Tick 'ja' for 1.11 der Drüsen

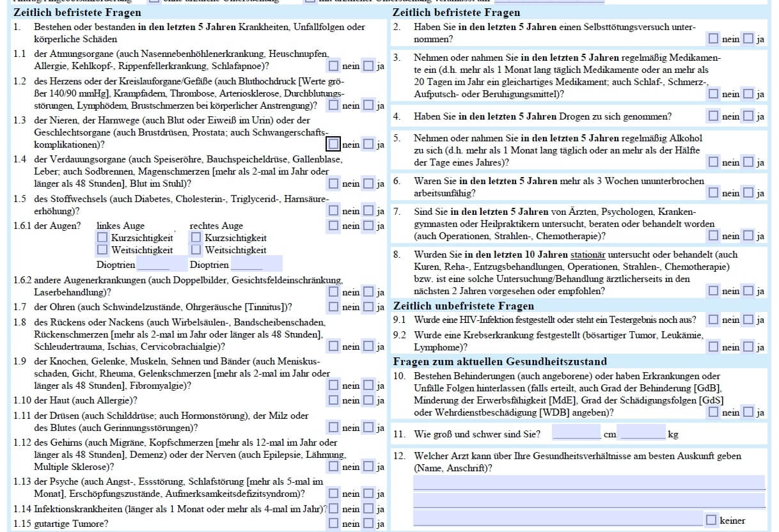tap(368, 427)
